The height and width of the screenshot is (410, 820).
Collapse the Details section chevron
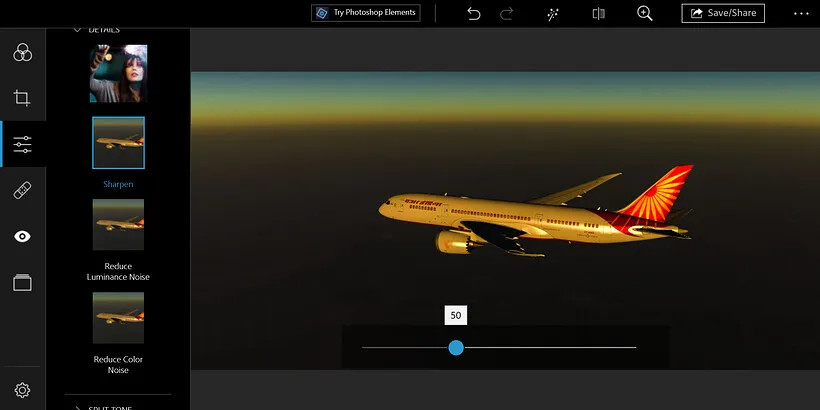click(77, 30)
